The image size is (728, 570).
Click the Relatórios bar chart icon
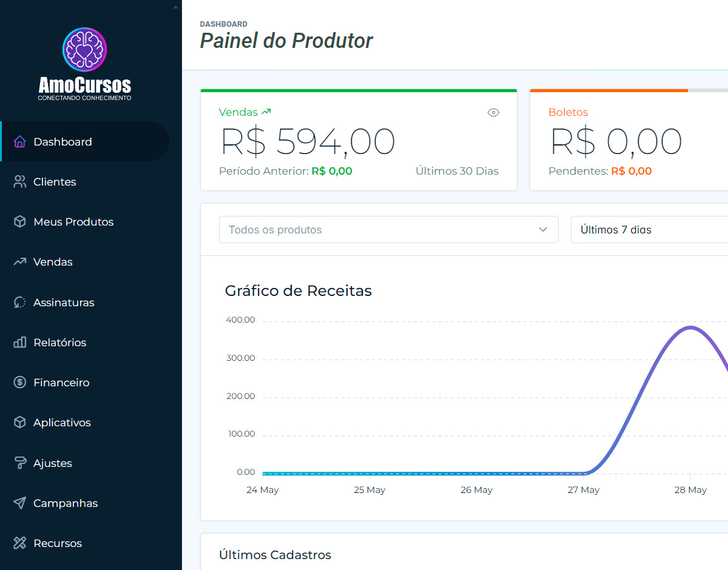20,343
